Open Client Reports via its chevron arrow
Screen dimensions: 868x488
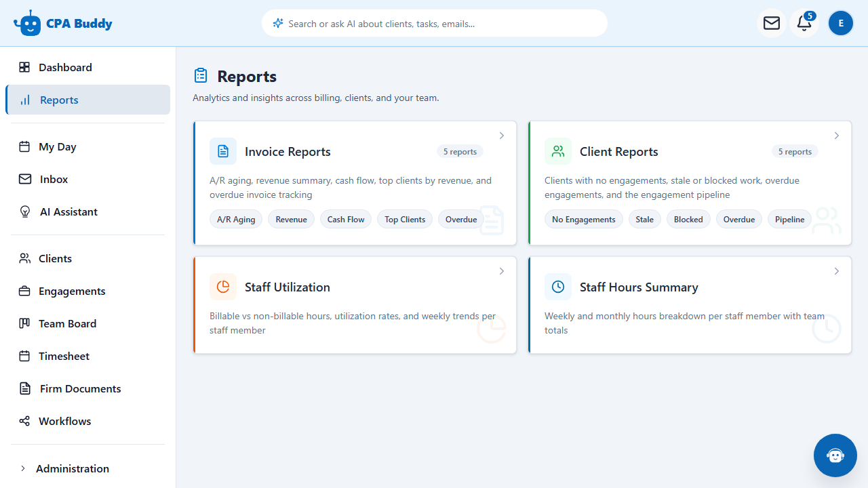pyautogui.click(x=837, y=136)
